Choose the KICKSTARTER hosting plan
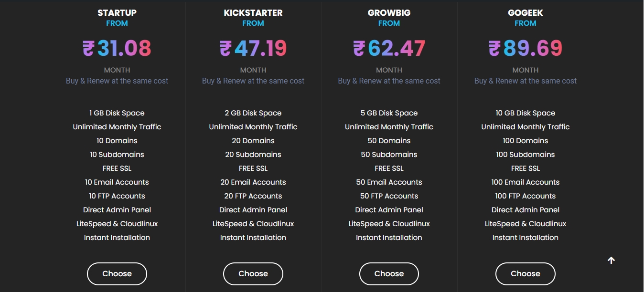 click(x=253, y=274)
